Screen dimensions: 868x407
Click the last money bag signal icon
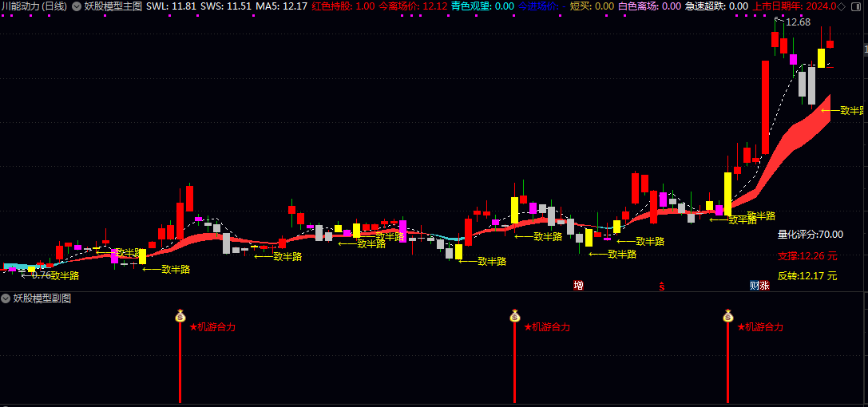[x=728, y=315]
